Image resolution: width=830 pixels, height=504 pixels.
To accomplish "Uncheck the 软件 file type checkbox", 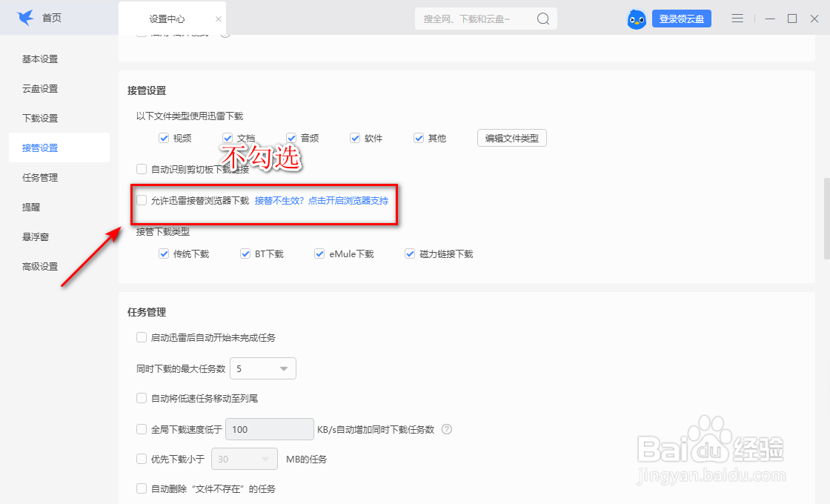I will point(355,138).
